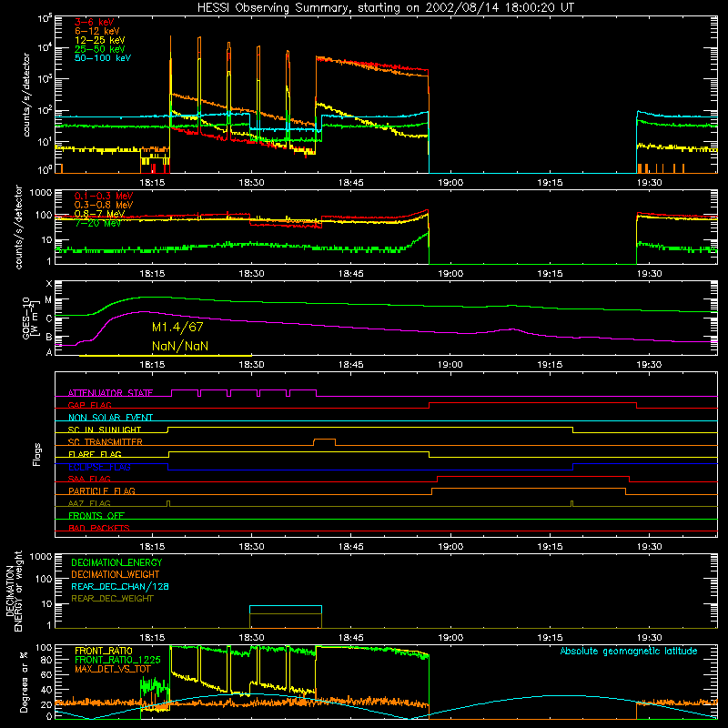The image size is (728, 728).
Task: Click the 0.1-0.3 MeV legend label
Action: coord(104,196)
